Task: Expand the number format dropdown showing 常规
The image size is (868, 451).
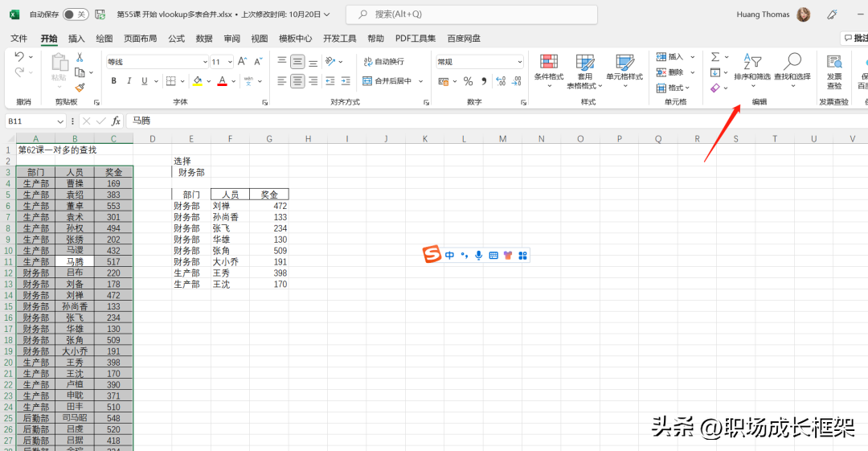Action: pos(519,62)
